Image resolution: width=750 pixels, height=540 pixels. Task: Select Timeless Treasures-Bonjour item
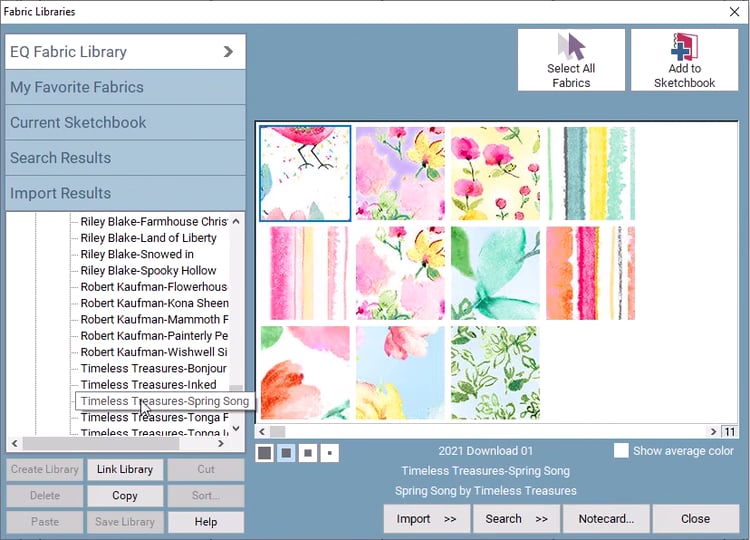[x=154, y=368]
